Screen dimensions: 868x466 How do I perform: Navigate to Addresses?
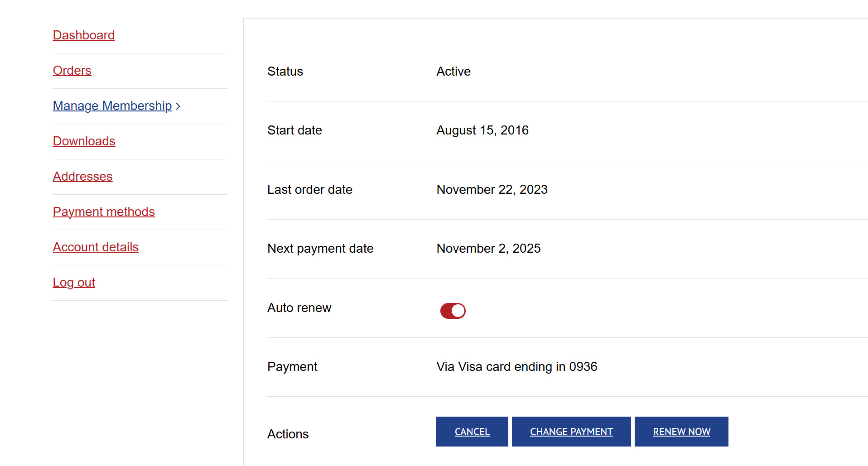[x=82, y=177]
